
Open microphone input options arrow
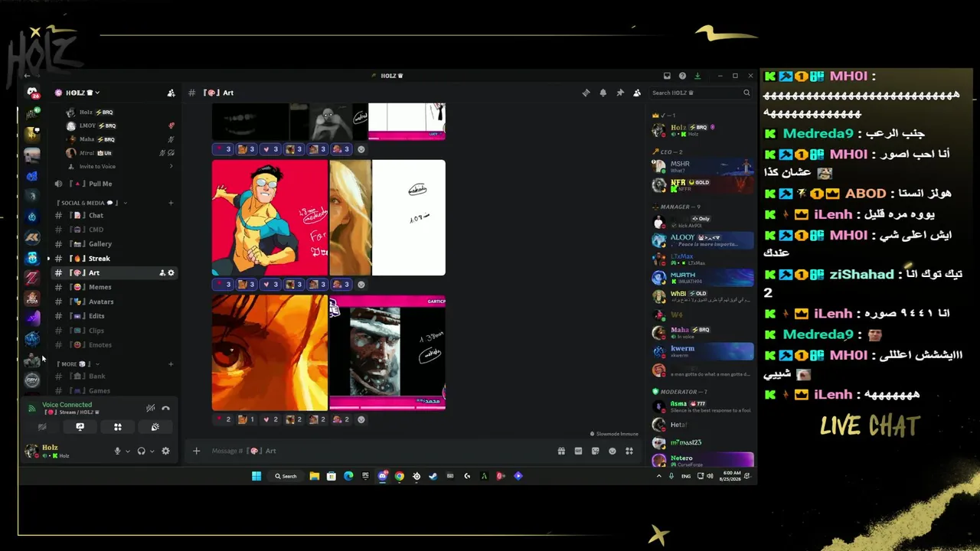coord(127,452)
